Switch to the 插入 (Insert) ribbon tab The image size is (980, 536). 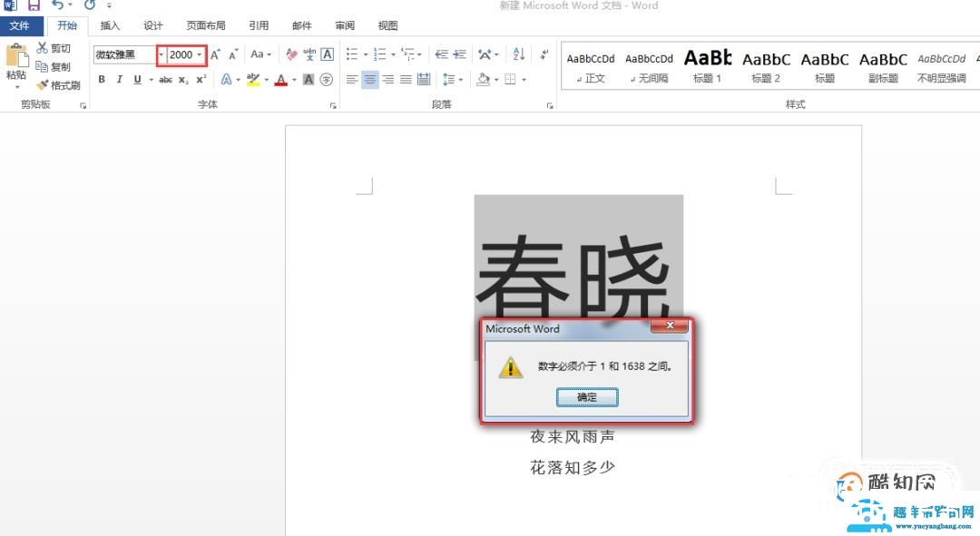pos(109,25)
